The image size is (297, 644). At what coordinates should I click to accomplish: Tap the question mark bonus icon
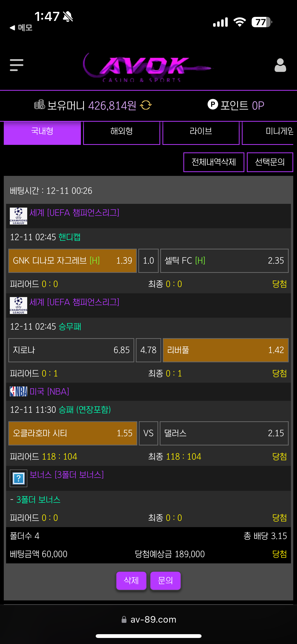coord(18,478)
